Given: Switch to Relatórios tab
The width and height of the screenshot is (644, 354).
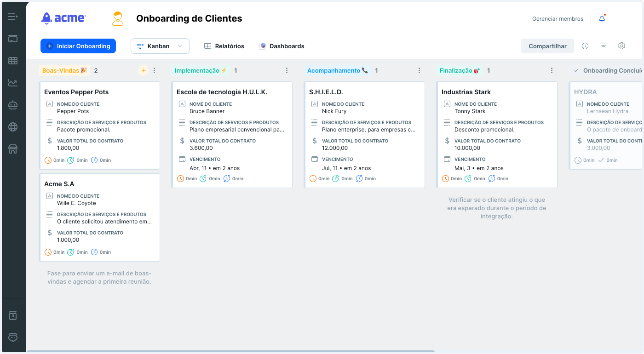Looking at the screenshot, I should (x=224, y=46).
